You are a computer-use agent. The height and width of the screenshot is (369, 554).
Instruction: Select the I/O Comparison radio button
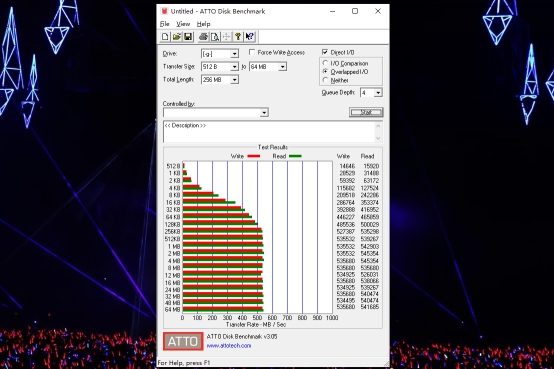click(x=325, y=63)
